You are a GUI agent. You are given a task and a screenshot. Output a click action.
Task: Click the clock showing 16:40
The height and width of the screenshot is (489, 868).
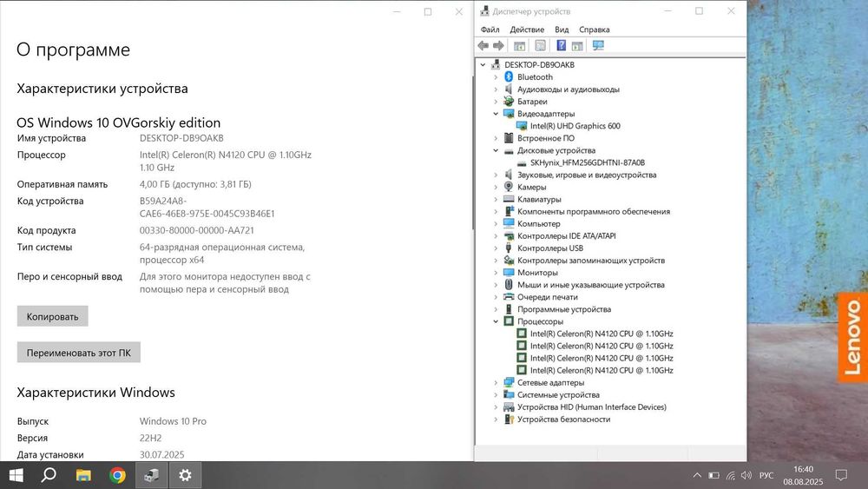tap(803, 469)
